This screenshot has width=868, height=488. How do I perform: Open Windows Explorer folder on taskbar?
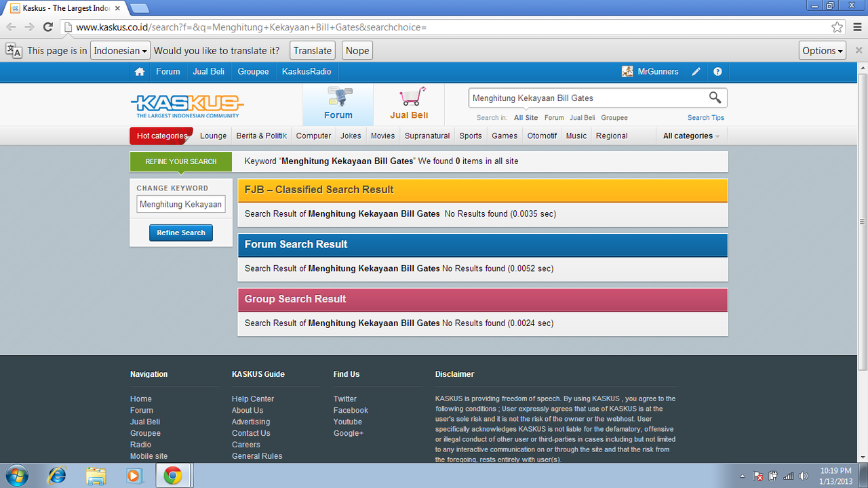coord(96,476)
